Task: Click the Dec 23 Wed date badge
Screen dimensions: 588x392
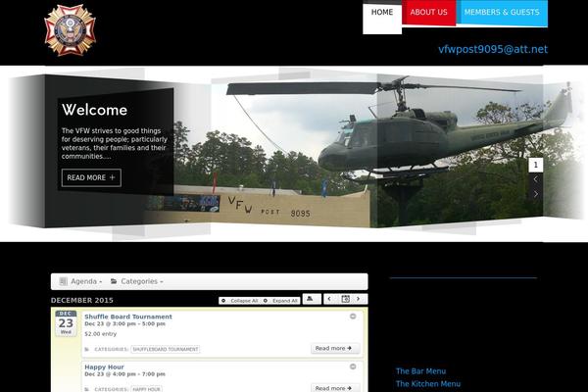Action: click(x=66, y=323)
